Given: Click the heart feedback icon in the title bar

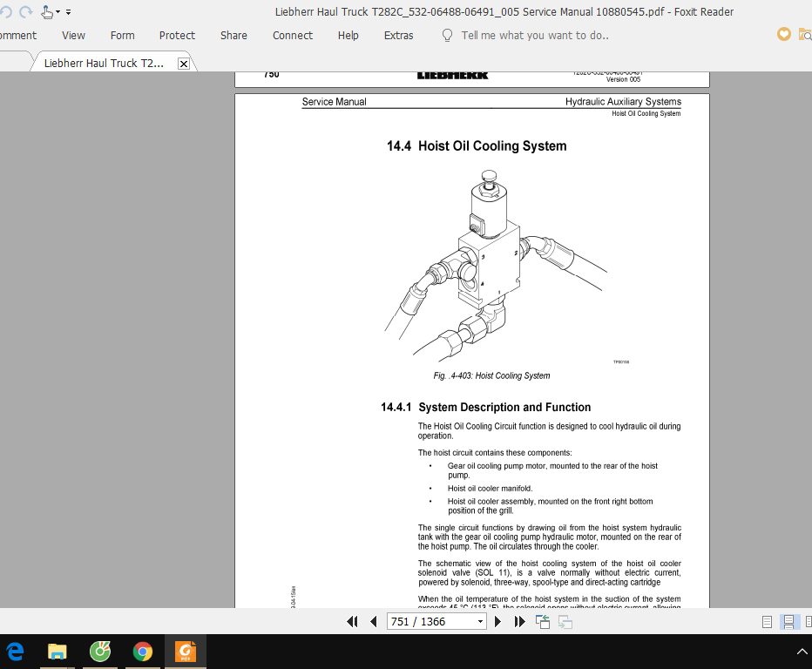Looking at the screenshot, I should point(783,34).
